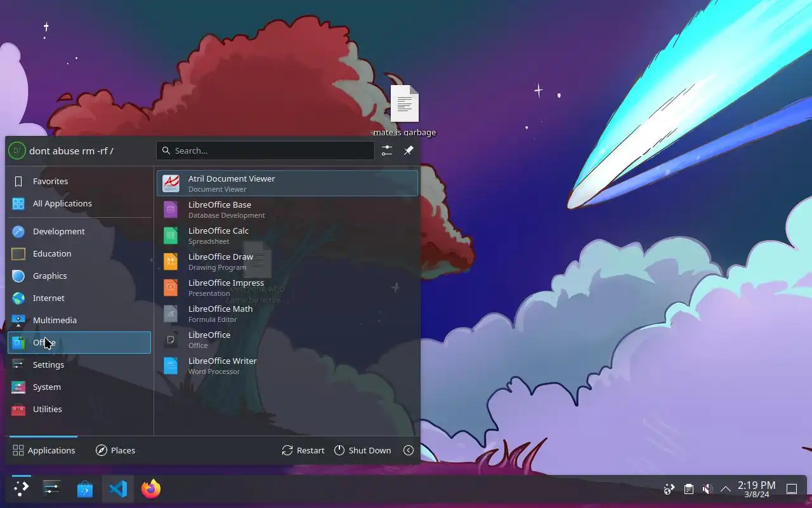Show All Applications

(x=79, y=203)
